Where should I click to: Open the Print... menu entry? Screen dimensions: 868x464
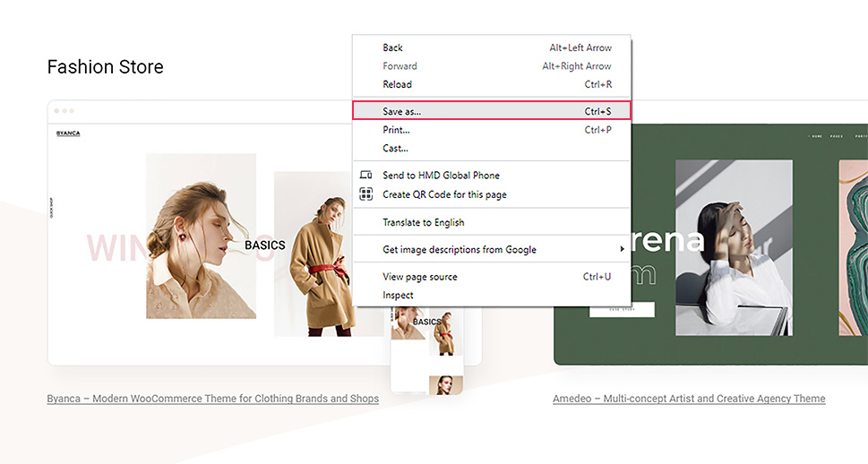[492, 130]
